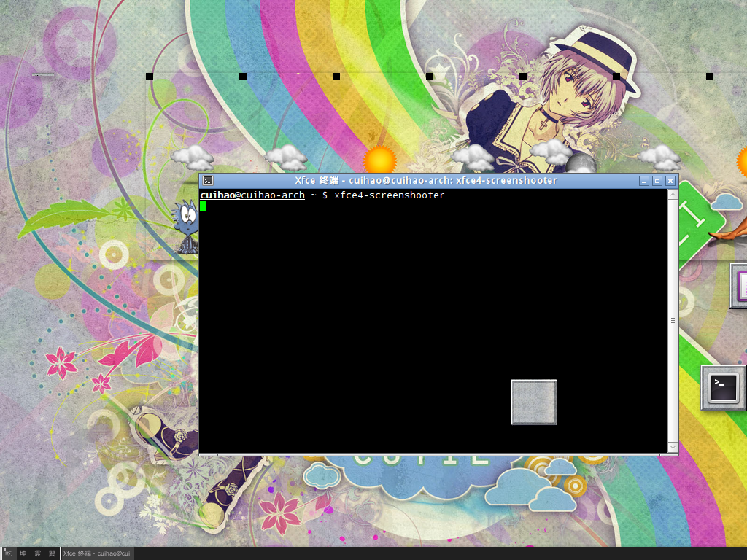The width and height of the screenshot is (747, 560).
Task: Minimize the Xfce terminal window
Action: click(644, 181)
